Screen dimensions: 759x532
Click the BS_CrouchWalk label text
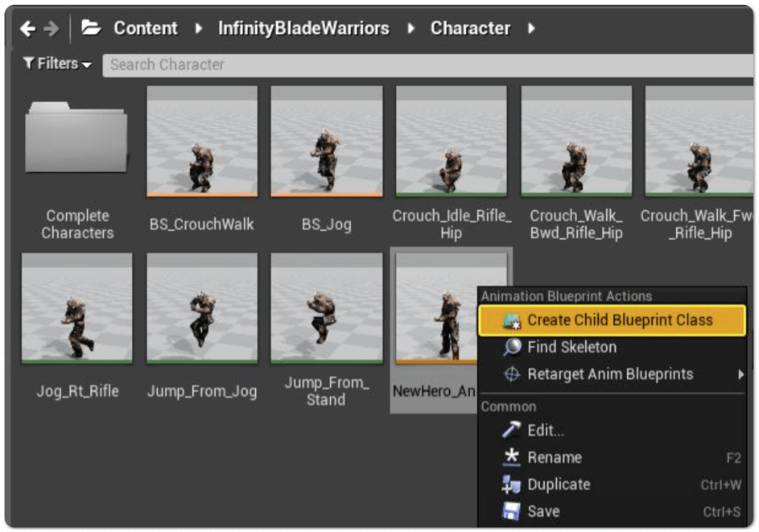(202, 224)
